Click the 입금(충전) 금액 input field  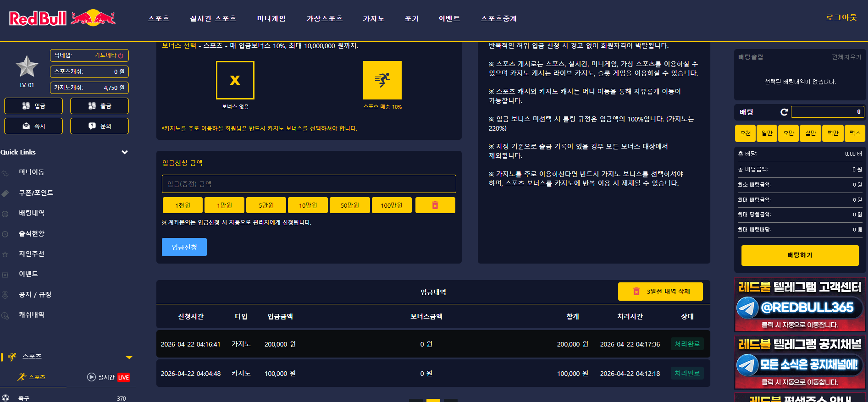pyautogui.click(x=309, y=184)
